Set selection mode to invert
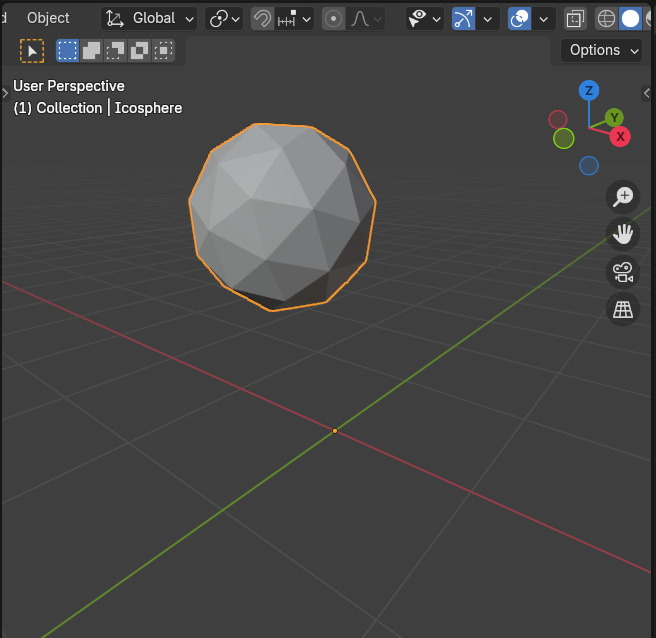 click(139, 50)
